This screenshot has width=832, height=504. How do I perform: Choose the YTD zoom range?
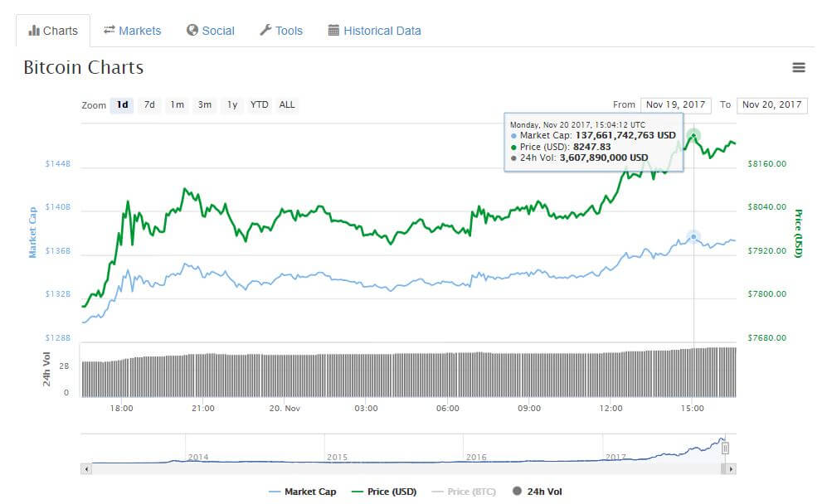(x=260, y=105)
